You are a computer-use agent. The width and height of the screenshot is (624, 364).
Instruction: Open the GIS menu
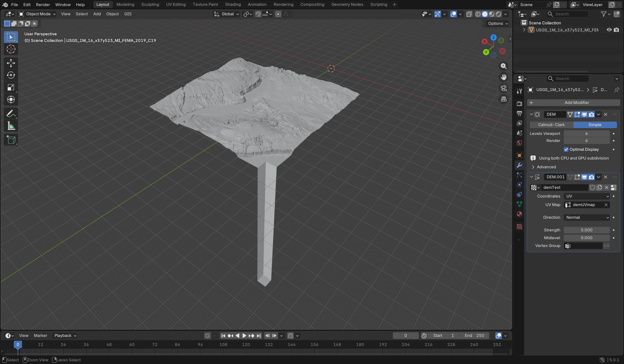click(128, 14)
